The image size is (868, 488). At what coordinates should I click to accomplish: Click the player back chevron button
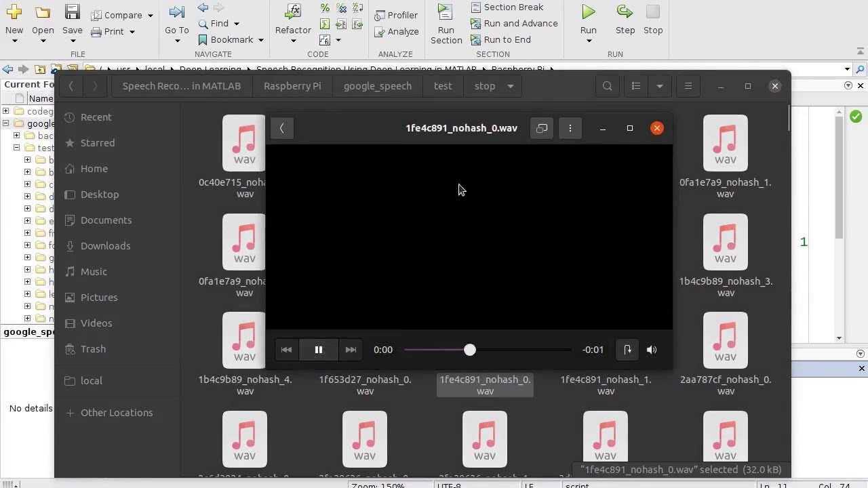[281, 128]
